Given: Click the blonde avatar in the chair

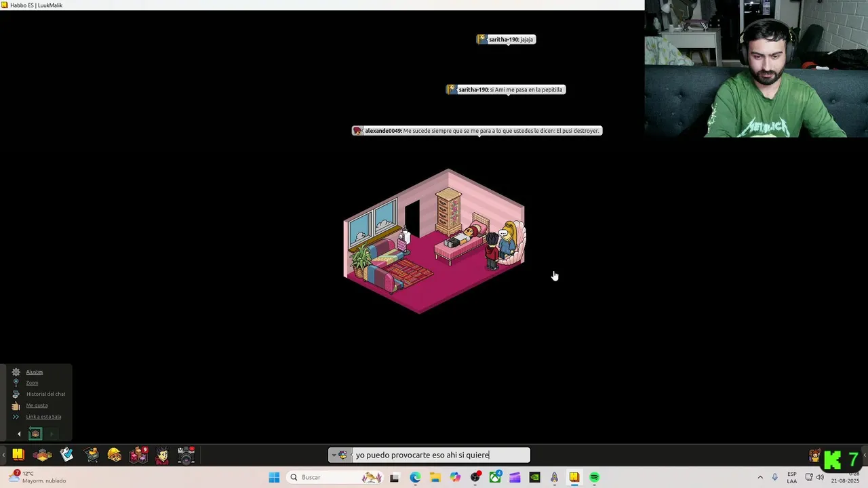Looking at the screenshot, I should click(507, 241).
